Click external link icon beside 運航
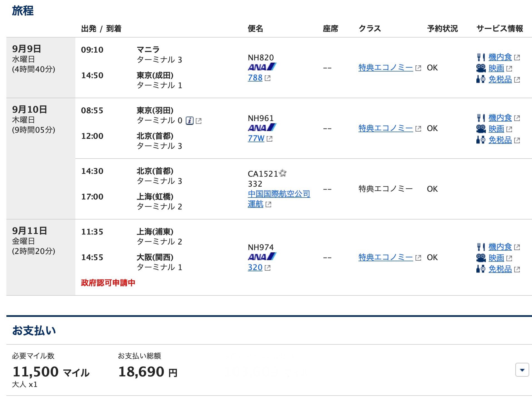532x407 pixels. tap(268, 205)
